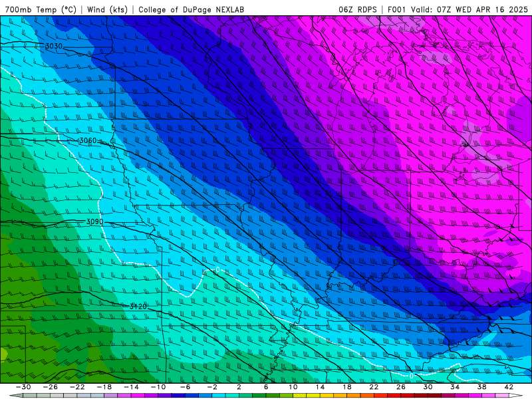The width and height of the screenshot is (532, 399).
Task: Click the -18 value on the color scale
Action: [104, 387]
